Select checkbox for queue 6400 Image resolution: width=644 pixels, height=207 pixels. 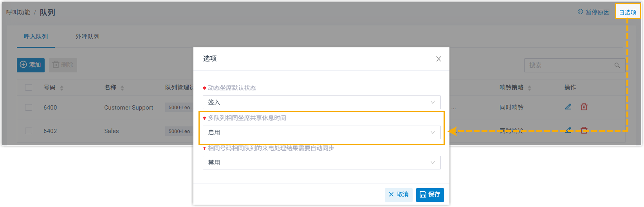click(29, 107)
